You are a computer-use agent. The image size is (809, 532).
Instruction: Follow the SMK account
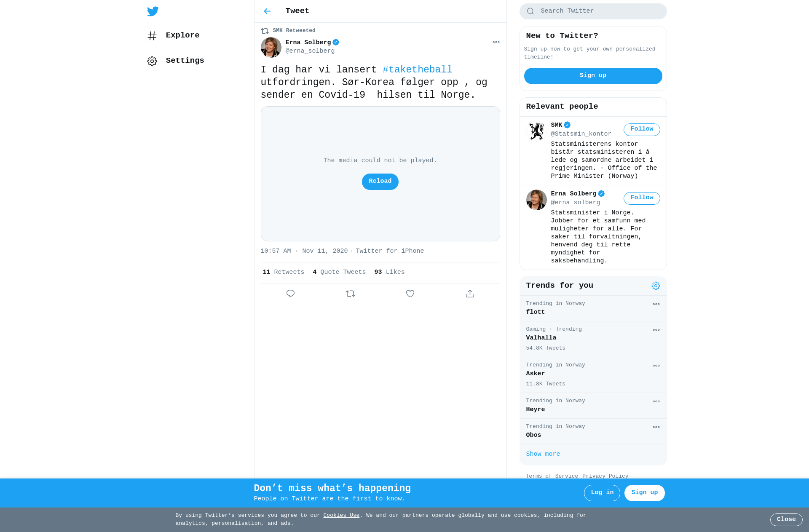point(642,129)
